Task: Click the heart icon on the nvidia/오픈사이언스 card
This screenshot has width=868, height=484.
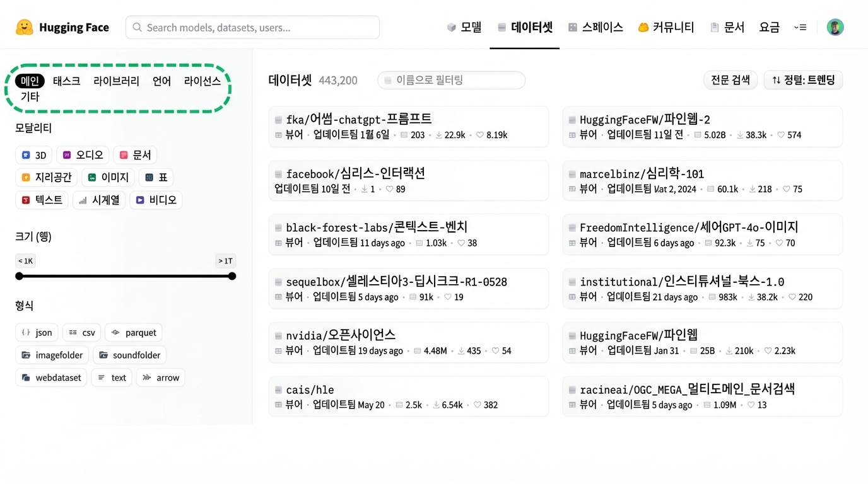Action: click(495, 351)
